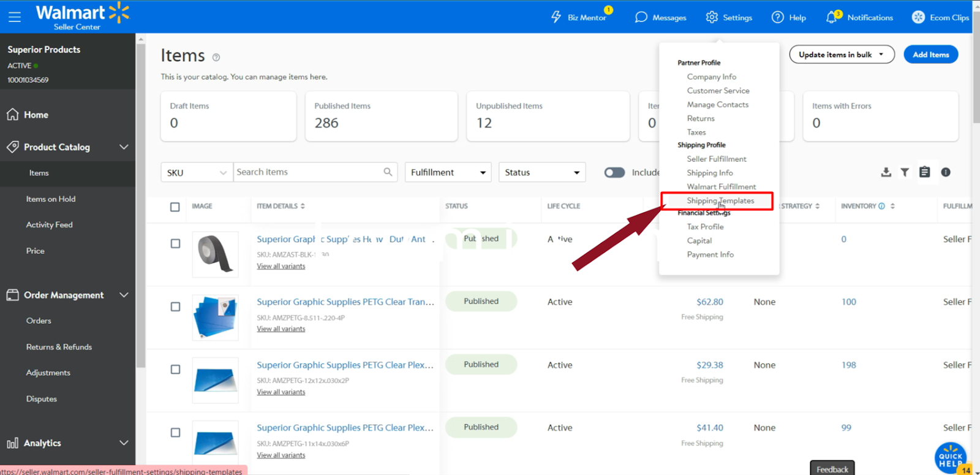Click the Product Catalog tag icon
This screenshot has width=980, height=475.
click(x=12, y=147)
